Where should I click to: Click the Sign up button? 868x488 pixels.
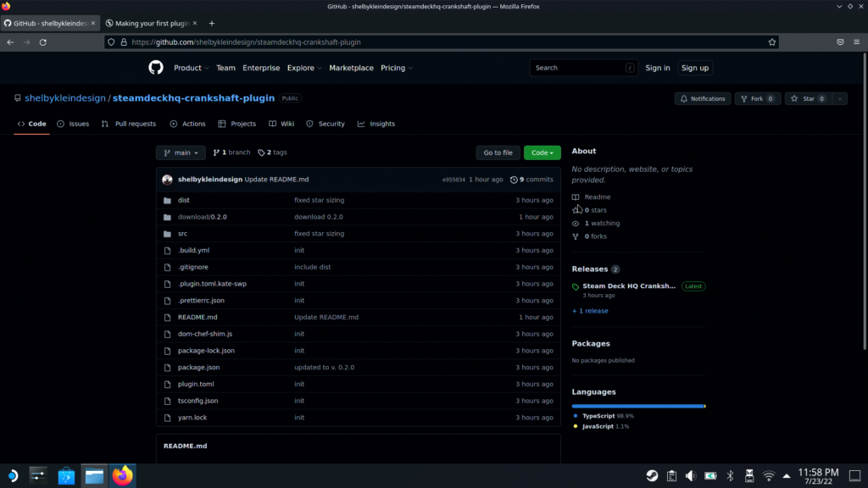point(695,68)
